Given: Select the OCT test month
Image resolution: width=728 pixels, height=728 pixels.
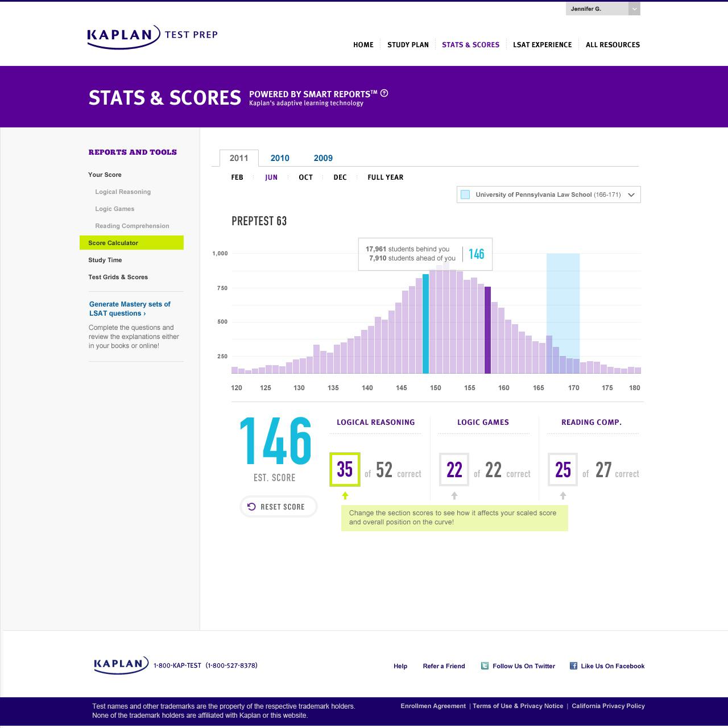Looking at the screenshot, I should click(x=306, y=177).
